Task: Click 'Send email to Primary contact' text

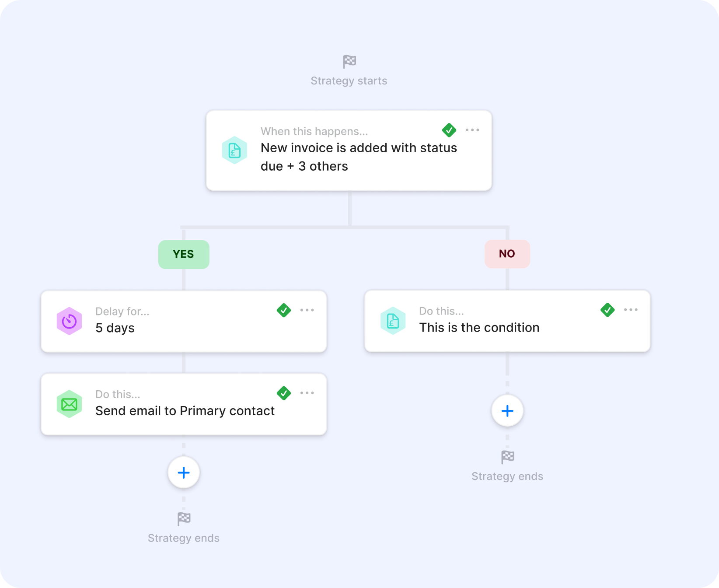Action: coord(185,411)
